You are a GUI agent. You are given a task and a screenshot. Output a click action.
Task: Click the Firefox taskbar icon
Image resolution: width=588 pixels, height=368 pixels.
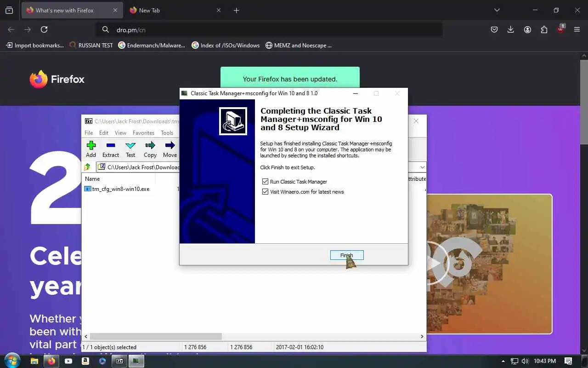(x=51, y=361)
